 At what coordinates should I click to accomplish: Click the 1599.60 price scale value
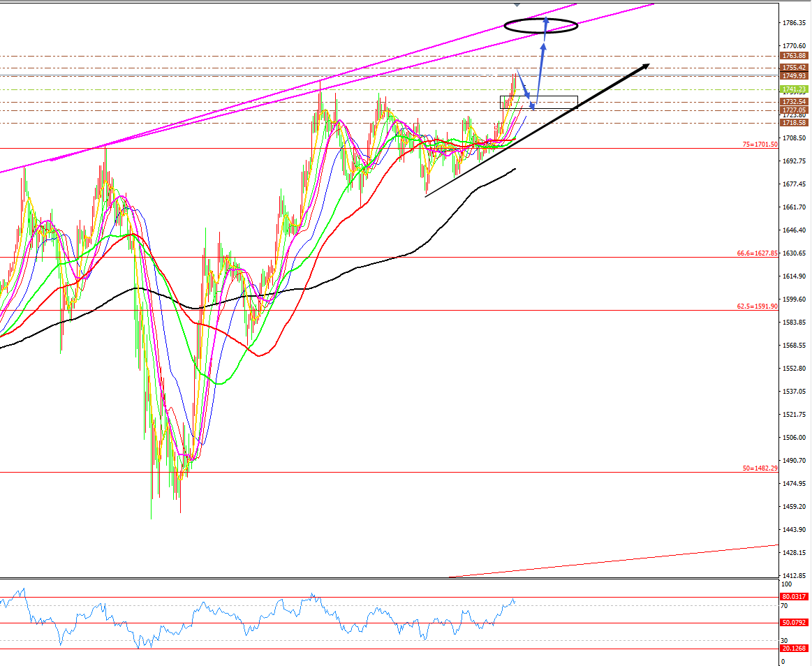pos(794,299)
